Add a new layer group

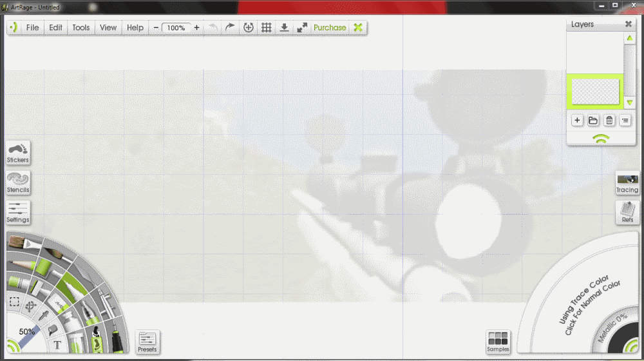[x=593, y=120]
